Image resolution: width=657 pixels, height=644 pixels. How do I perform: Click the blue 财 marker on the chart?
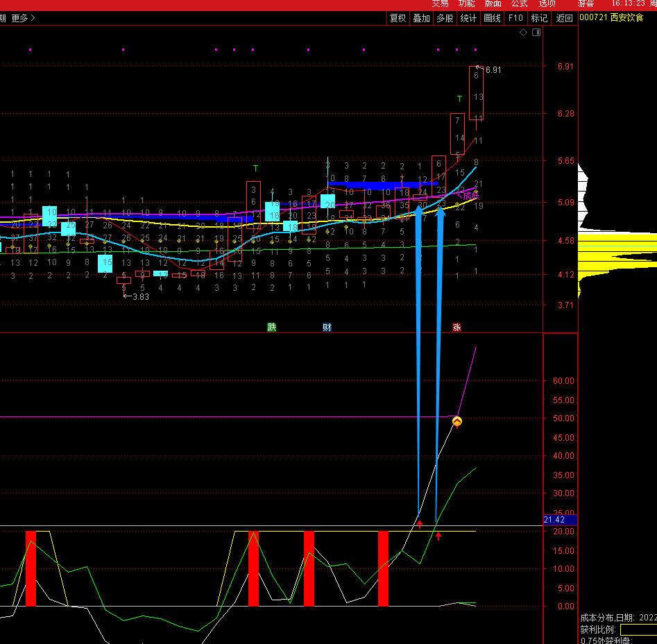point(327,327)
